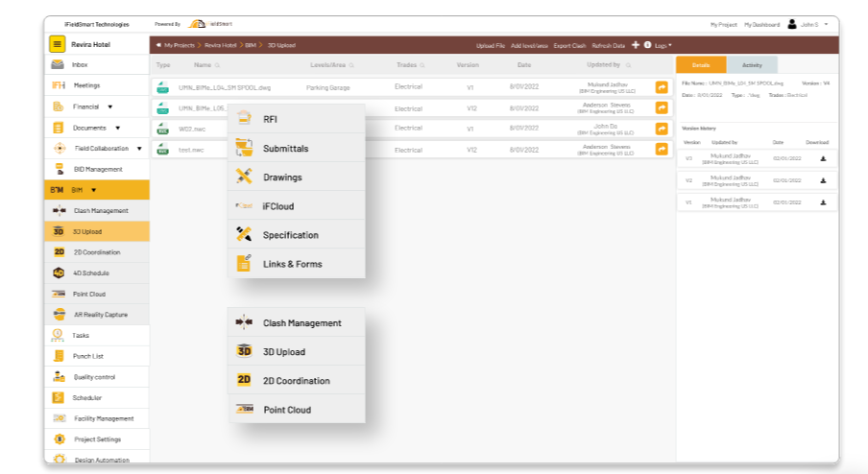This screenshot has height=474, width=868.
Task: Open BID Management in the sidebar
Action: pyautogui.click(x=97, y=169)
